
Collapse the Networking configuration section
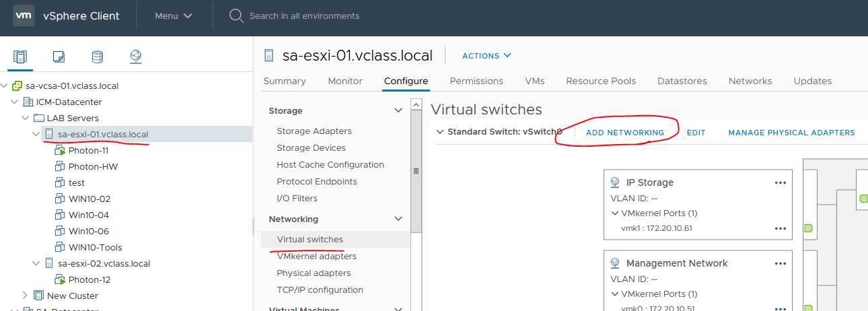point(398,219)
